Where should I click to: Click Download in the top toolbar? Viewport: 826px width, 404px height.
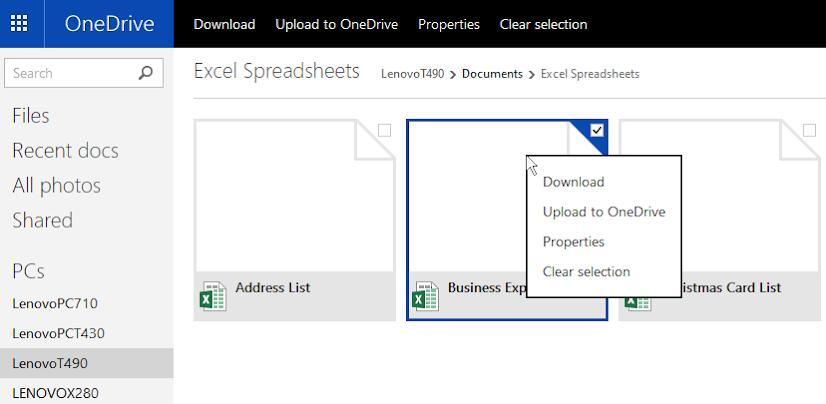click(224, 24)
